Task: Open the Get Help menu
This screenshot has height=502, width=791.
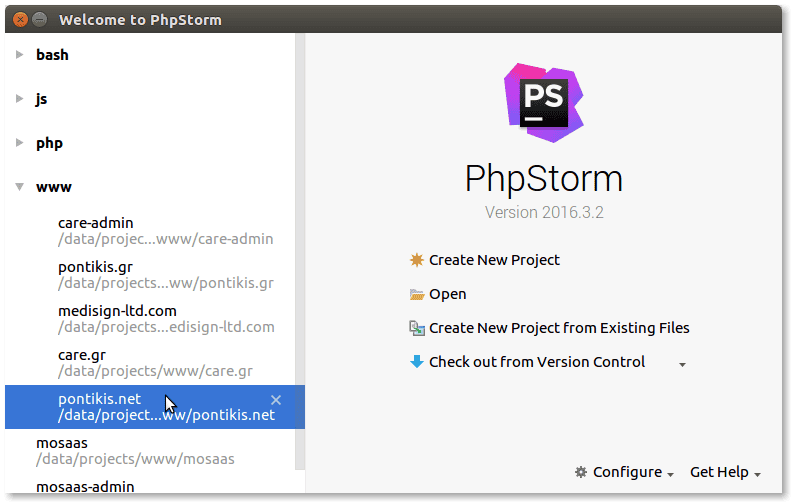Action: [725, 472]
